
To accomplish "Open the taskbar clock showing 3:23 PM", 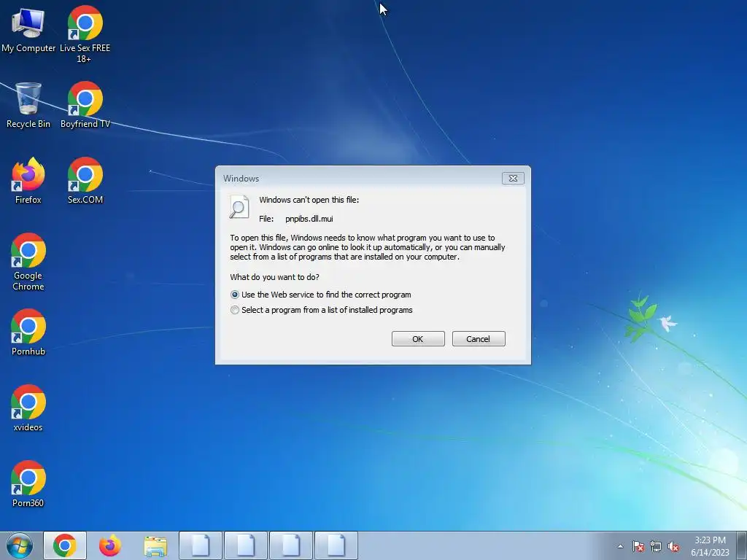I will coord(710,546).
